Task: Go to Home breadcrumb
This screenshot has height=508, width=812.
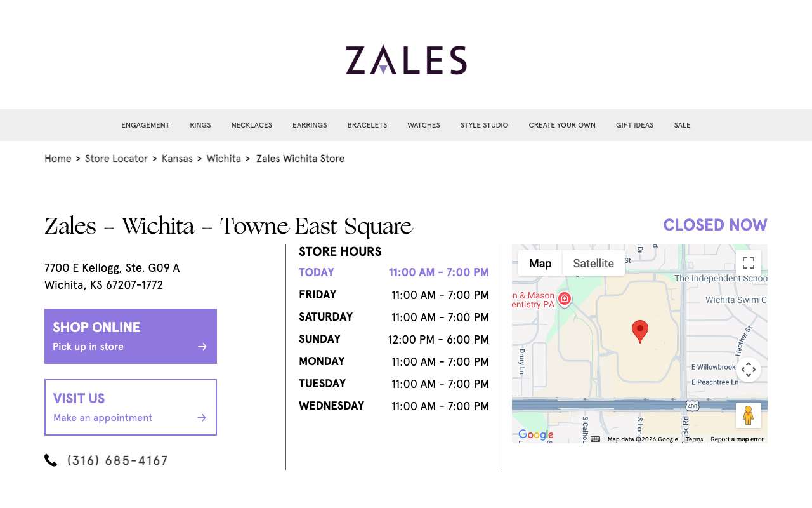Action: coord(58,159)
